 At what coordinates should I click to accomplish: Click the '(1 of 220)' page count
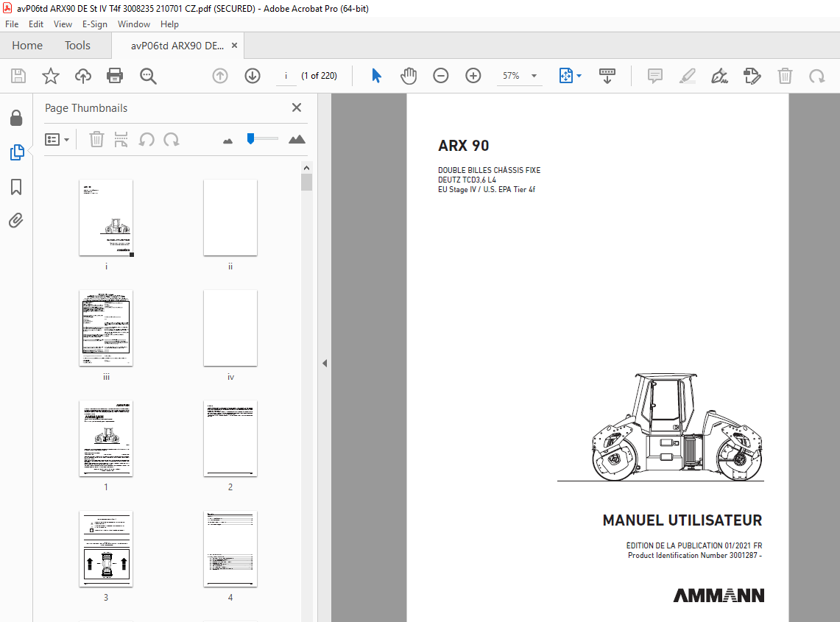(x=320, y=76)
